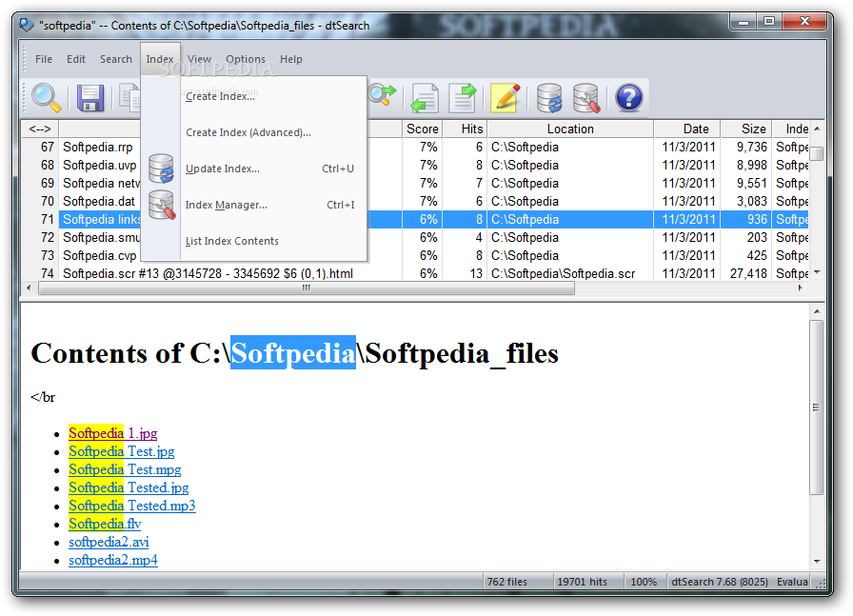
Task: Click the document pane vertical scrollbar thumb
Action: coord(817,407)
